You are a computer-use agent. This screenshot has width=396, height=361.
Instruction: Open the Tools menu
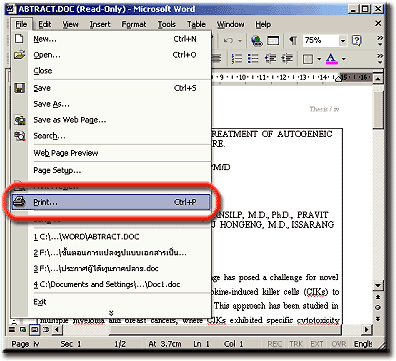coord(166,24)
